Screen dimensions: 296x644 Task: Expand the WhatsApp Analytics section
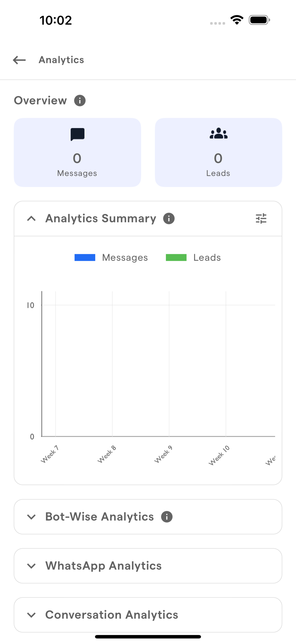(x=31, y=566)
